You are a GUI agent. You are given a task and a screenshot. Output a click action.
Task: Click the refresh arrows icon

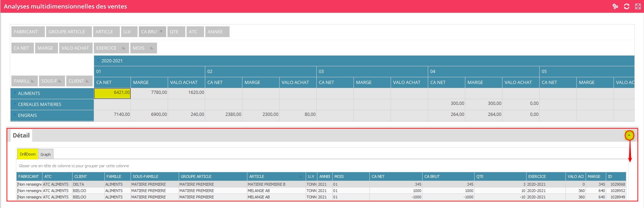pyautogui.click(x=627, y=6)
